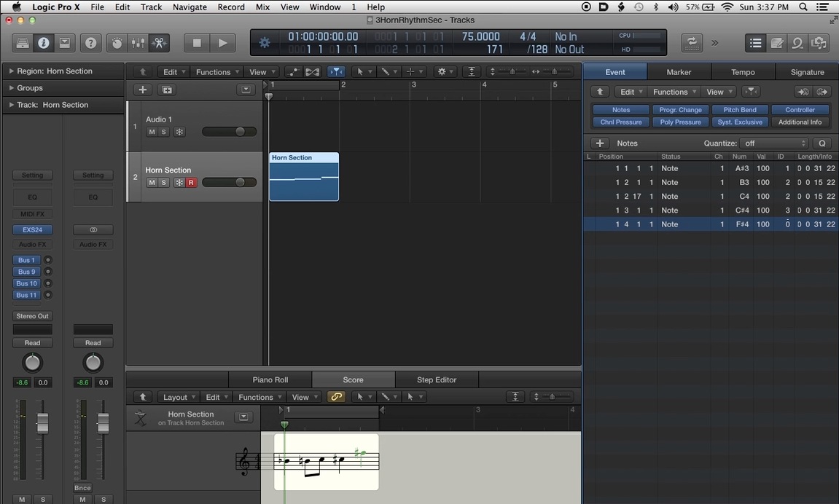Screen dimensions: 839x504
Task: Mute the Horn Section track
Action: click(152, 183)
